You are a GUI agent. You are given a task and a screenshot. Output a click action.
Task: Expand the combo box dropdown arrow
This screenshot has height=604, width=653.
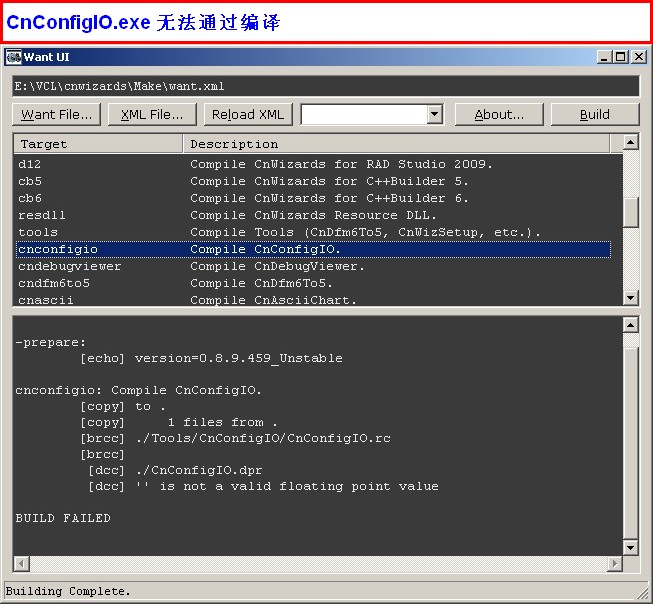pos(434,114)
